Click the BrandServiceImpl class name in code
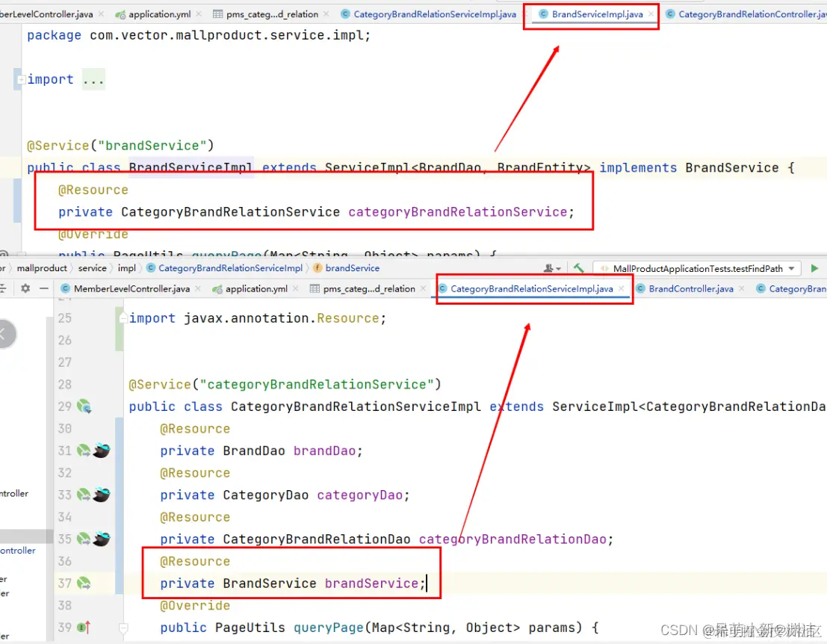The height and width of the screenshot is (644, 827). (191, 168)
